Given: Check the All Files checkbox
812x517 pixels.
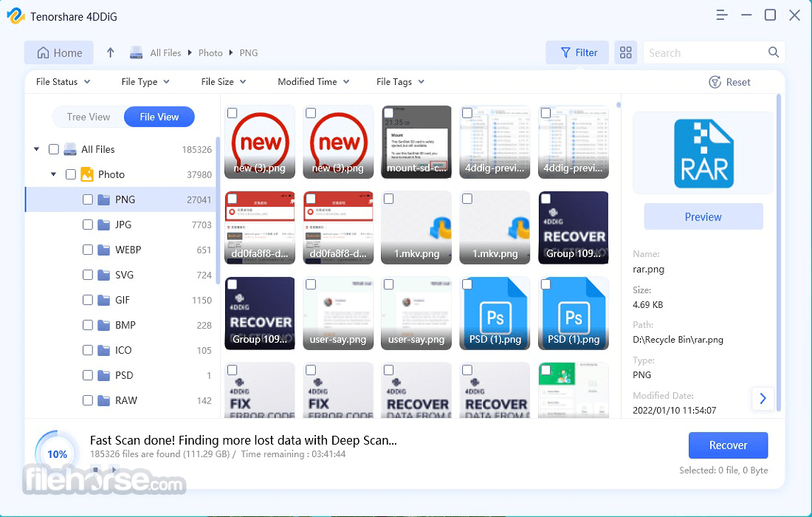Looking at the screenshot, I should pyautogui.click(x=54, y=149).
